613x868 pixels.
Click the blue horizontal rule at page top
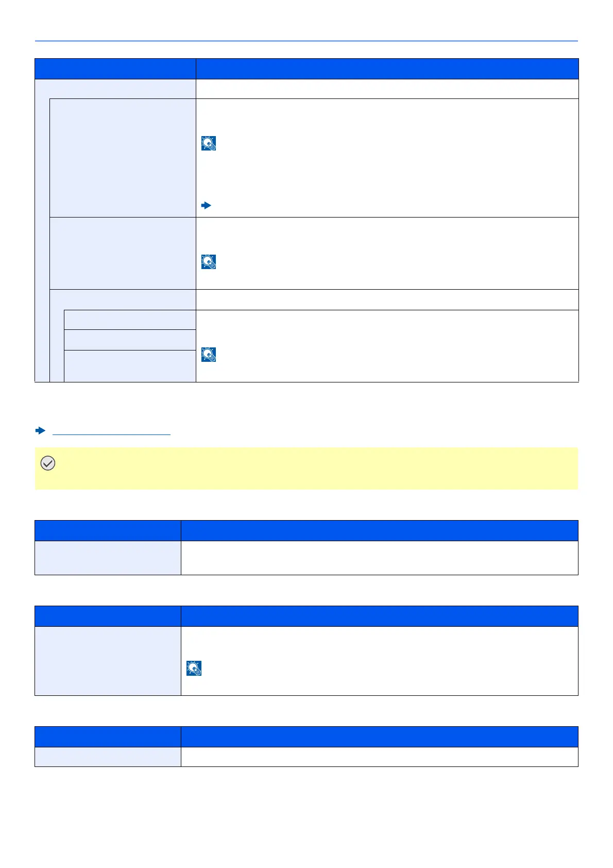(306, 41)
